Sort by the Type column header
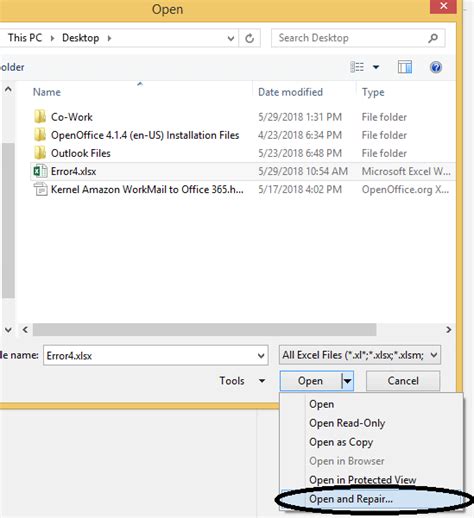The width and height of the screenshot is (474, 518). coord(373,92)
